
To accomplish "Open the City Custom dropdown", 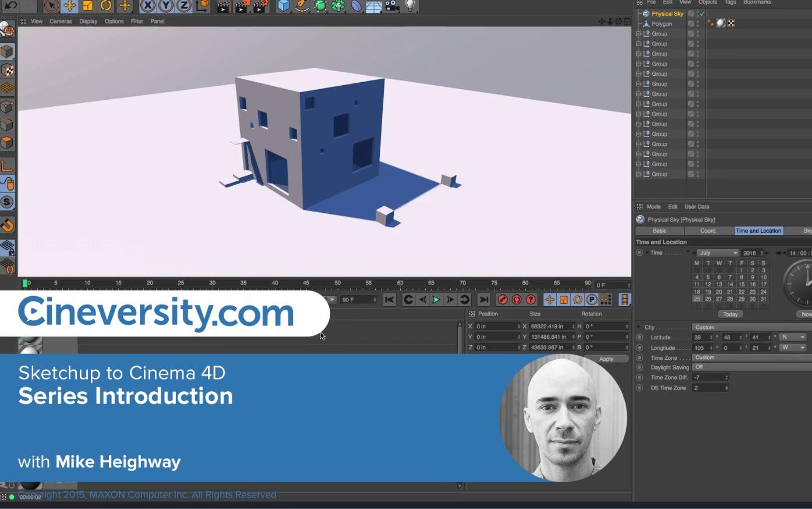I will click(x=751, y=328).
